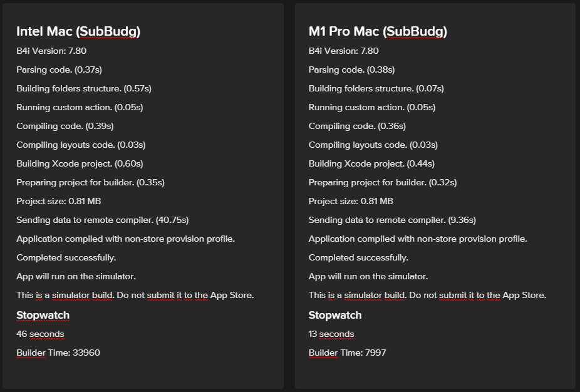This screenshot has width=580, height=392.
Task: Click the 13 seconds stopwatch result
Action: 331,334
